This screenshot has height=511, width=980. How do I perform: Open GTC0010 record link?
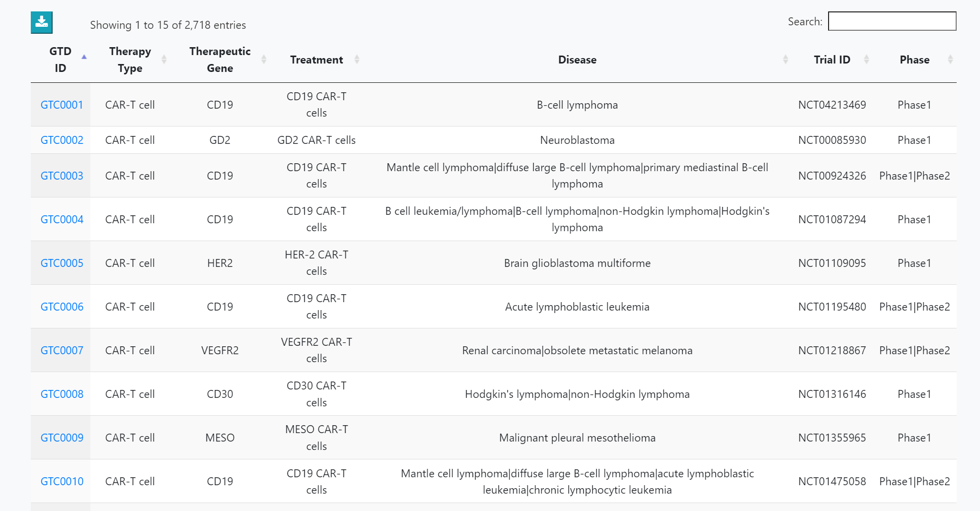coord(62,481)
